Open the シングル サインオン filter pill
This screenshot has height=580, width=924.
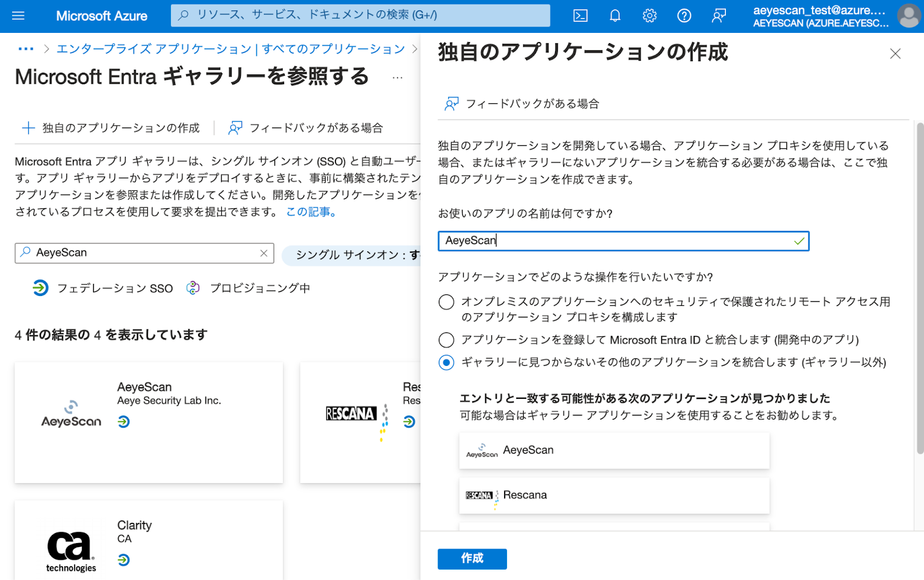[351, 255]
